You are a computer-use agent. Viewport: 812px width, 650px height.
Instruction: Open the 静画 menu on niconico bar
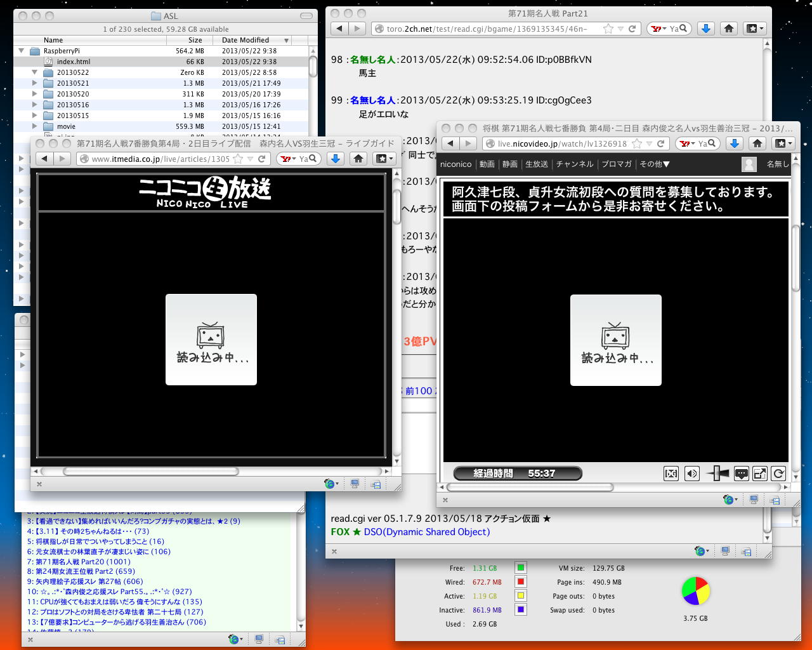coord(510,164)
